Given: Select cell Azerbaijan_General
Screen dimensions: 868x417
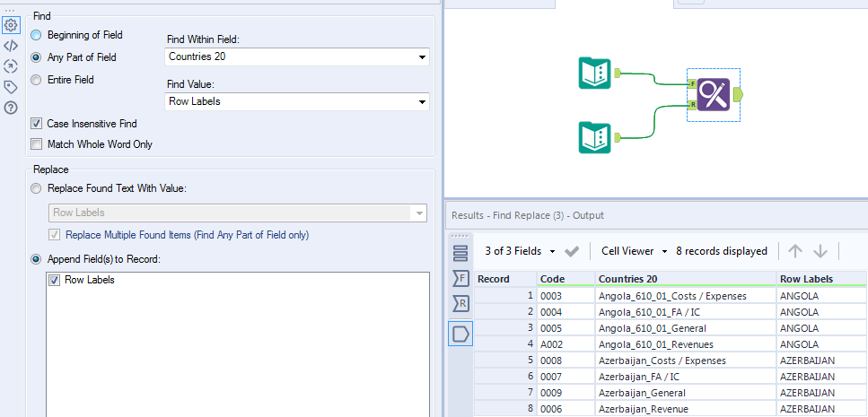Looking at the screenshot, I should coord(685,393).
